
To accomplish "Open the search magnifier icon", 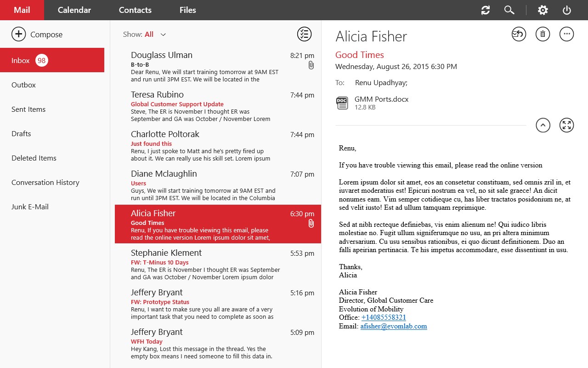I will pos(509,10).
